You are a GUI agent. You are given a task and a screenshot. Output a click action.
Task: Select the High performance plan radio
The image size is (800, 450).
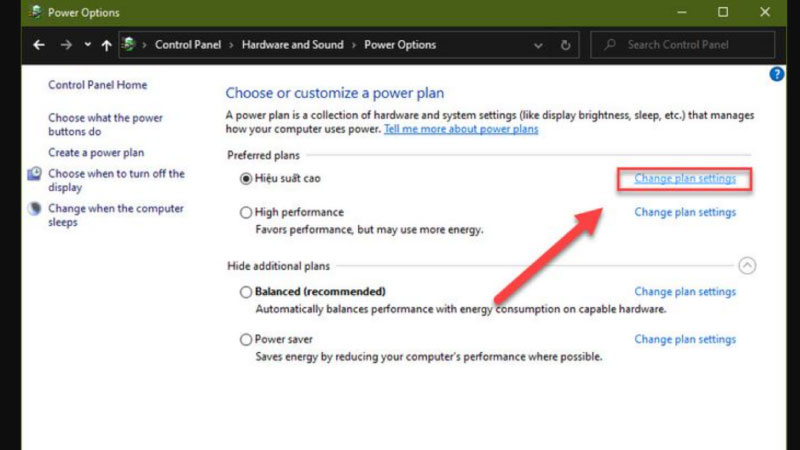coord(246,212)
